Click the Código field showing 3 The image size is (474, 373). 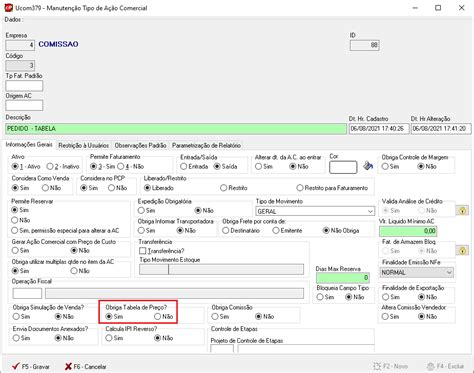tap(20, 65)
